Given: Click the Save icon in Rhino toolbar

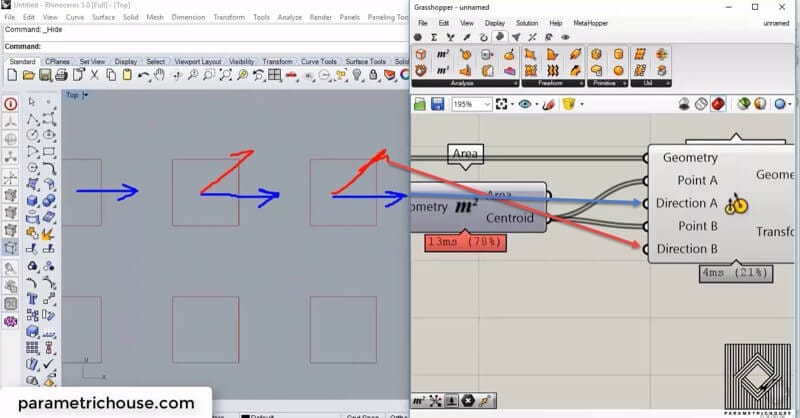Looking at the screenshot, I should click(45, 75).
